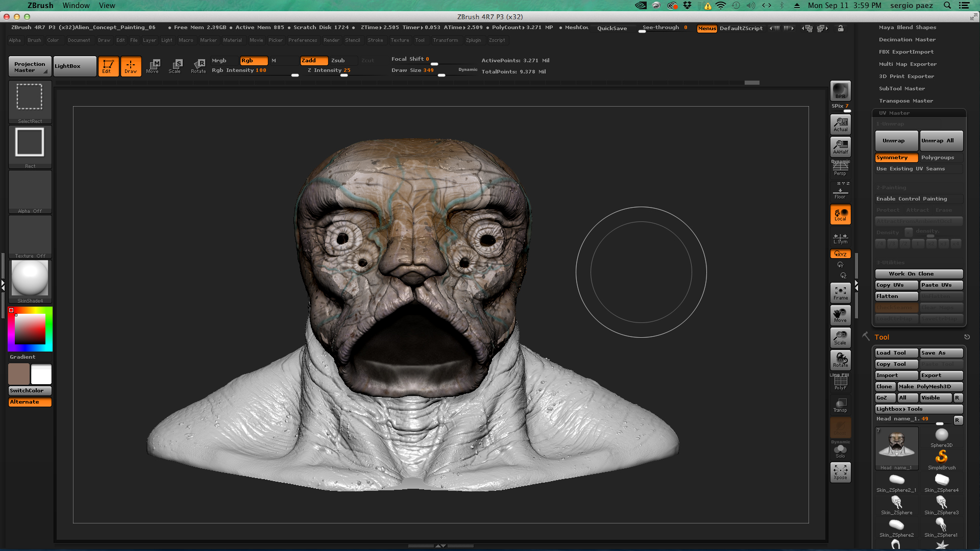The width and height of the screenshot is (980, 551).
Task: Toggle Enable Control Painting
Action: (919, 199)
